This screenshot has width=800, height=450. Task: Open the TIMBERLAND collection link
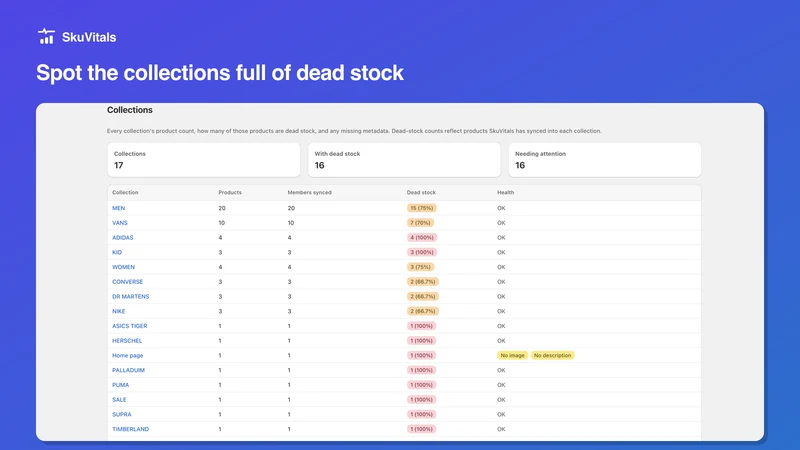[x=131, y=430]
